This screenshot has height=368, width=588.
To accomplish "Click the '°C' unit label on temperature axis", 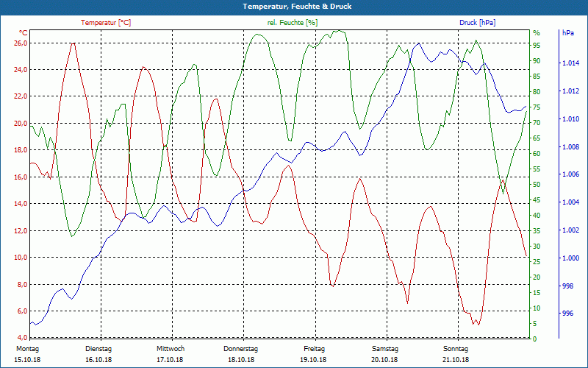I will [x=23, y=32].
